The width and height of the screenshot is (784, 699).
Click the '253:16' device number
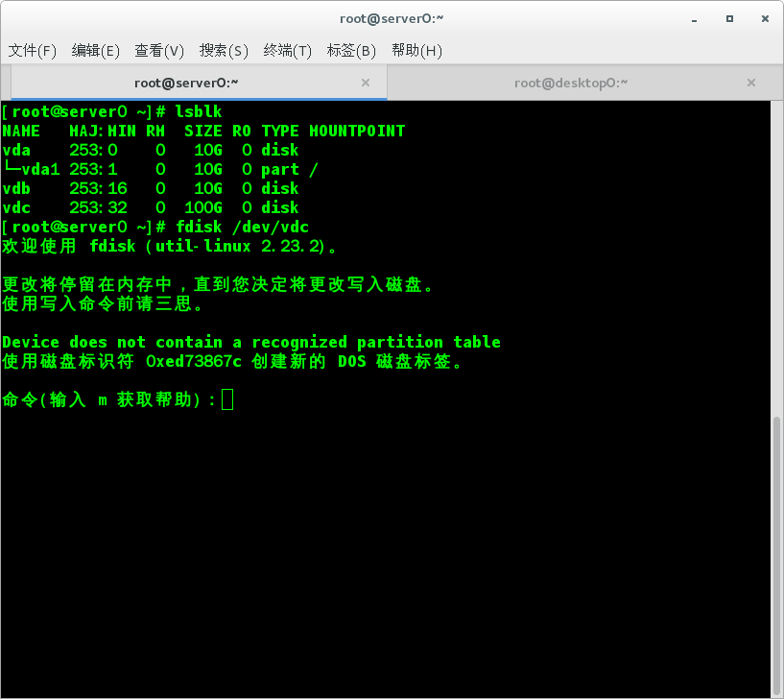point(98,188)
